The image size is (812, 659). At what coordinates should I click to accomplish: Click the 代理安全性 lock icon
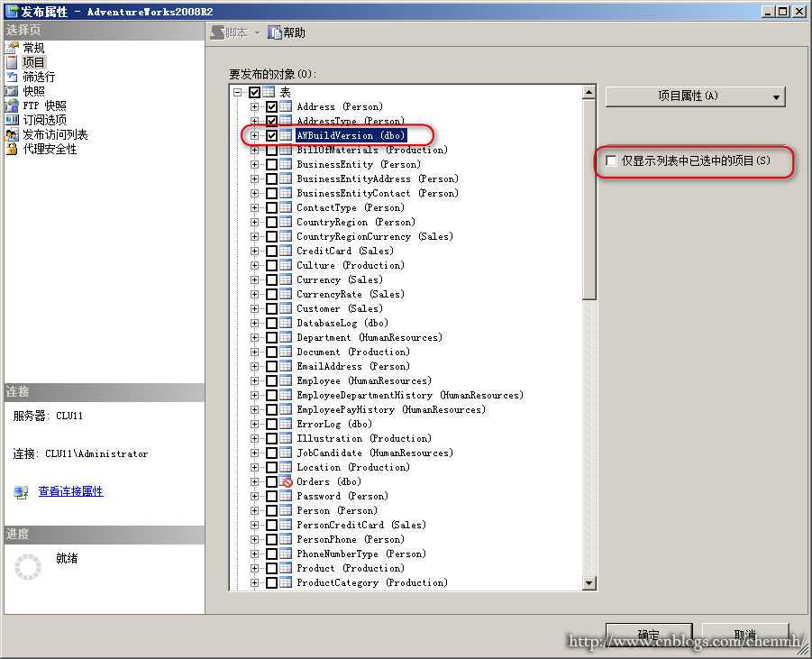point(12,150)
